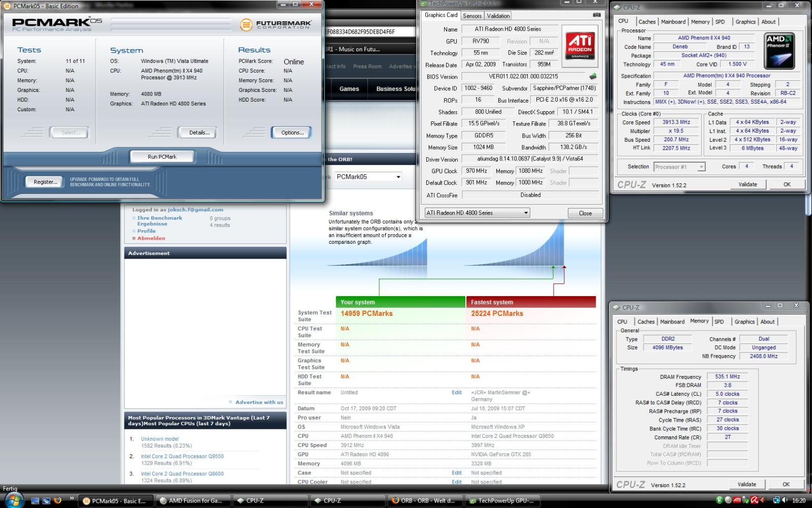
Task: Click the 14959 PCMarks score text
Action: (366, 313)
